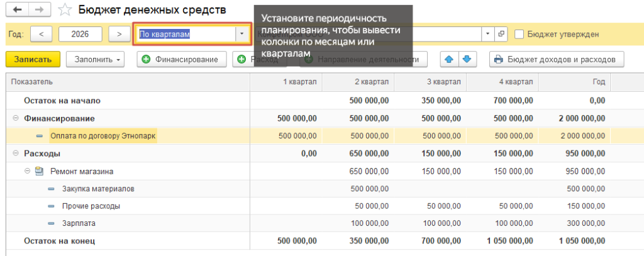
Task: Expand the Заполнить dropdown button
Action: coord(94,59)
